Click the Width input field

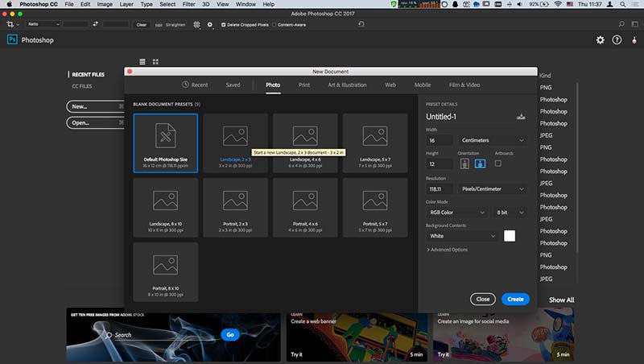tap(440, 140)
